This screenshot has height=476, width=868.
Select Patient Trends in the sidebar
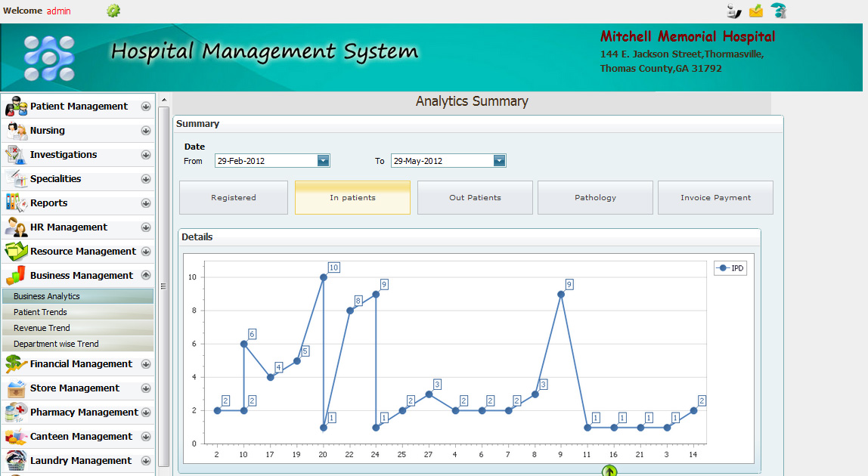coord(40,312)
